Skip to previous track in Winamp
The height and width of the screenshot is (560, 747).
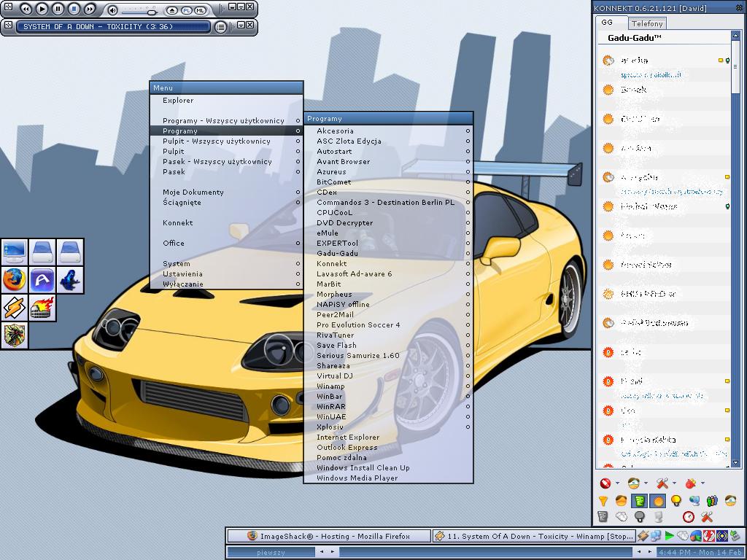click(x=26, y=9)
